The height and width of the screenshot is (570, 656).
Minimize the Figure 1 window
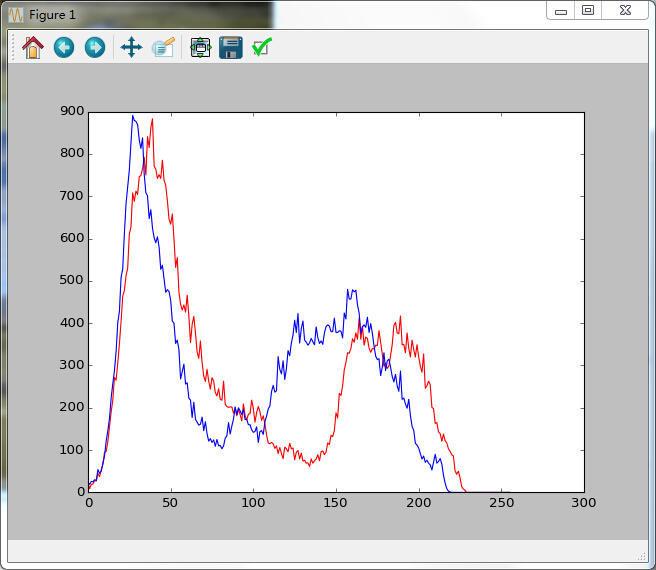[561, 11]
